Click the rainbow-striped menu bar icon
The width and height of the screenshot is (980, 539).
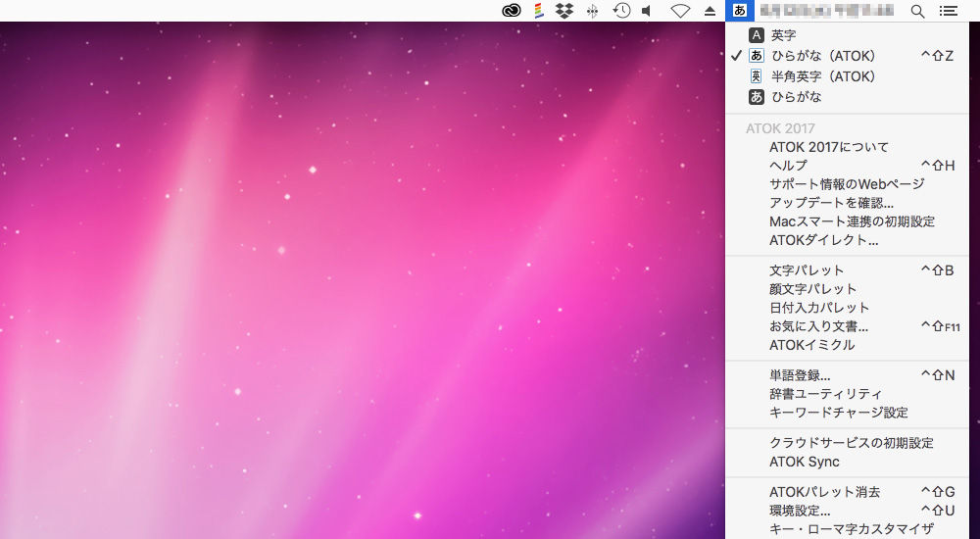[538, 10]
